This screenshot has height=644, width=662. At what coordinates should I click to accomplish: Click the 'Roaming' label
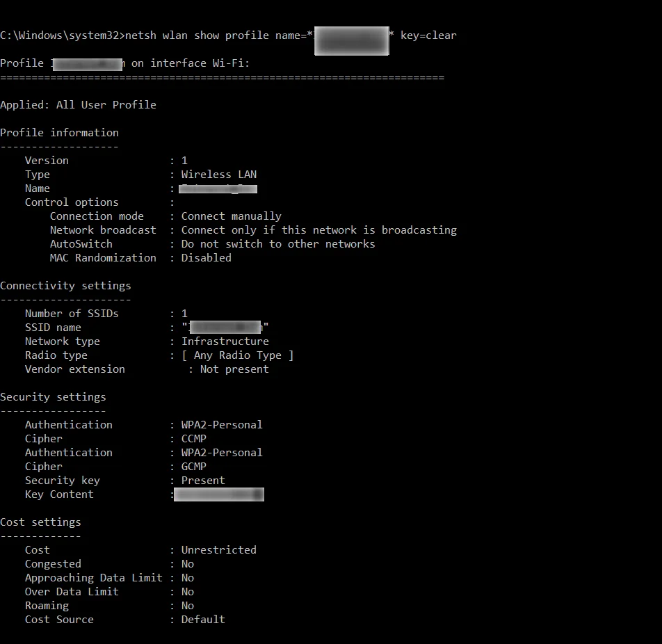(47, 606)
